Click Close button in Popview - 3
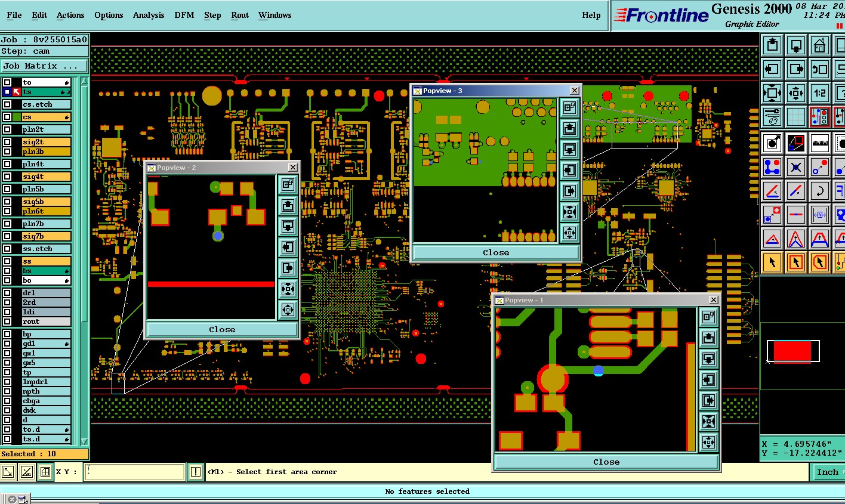845x504 pixels. pyautogui.click(x=496, y=252)
